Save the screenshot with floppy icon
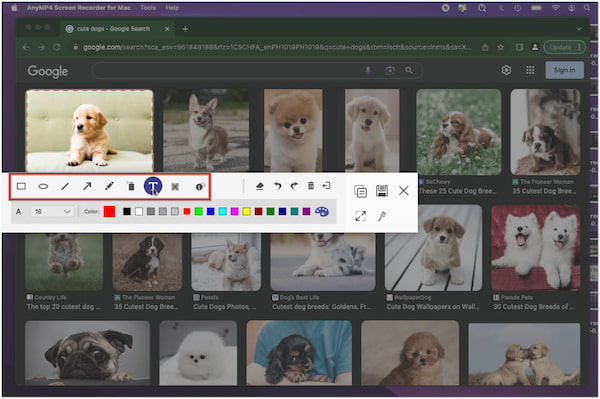The image size is (600, 399). pos(382,191)
